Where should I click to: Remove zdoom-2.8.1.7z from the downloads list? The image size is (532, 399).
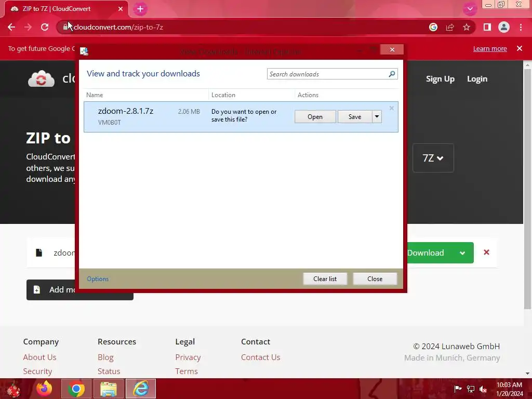coord(392,108)
